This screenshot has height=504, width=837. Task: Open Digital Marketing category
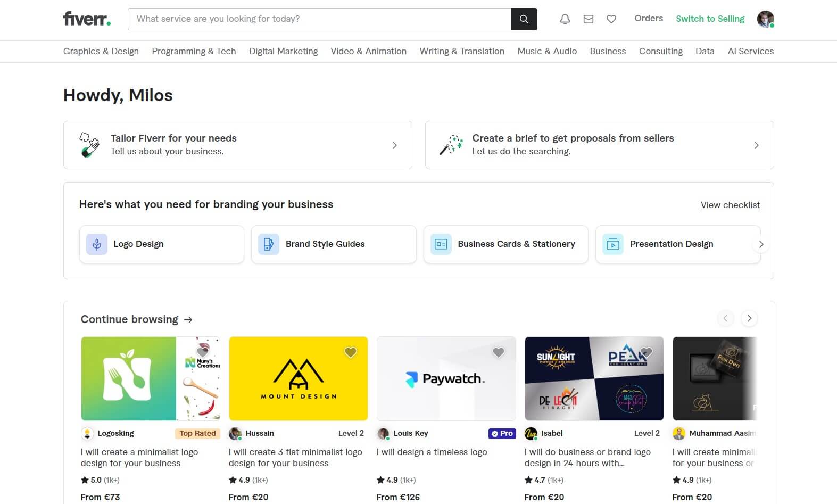pos(283,52)
